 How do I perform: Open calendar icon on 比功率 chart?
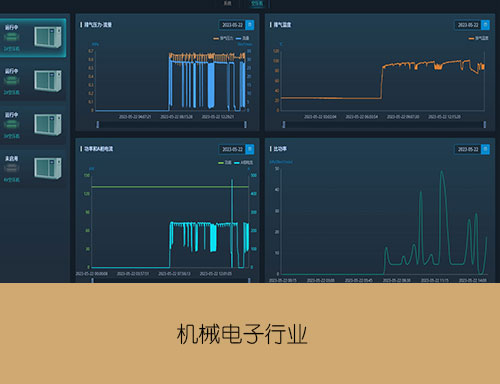pos(485,149)
